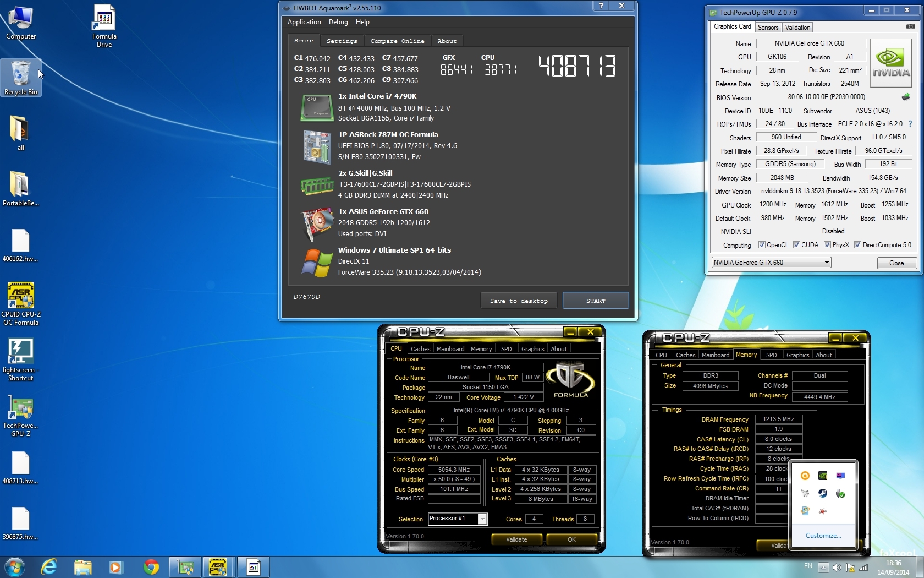924x578 pixels.
Task: Switch to the Compare Online tab
Action: [x=397, y=41]
